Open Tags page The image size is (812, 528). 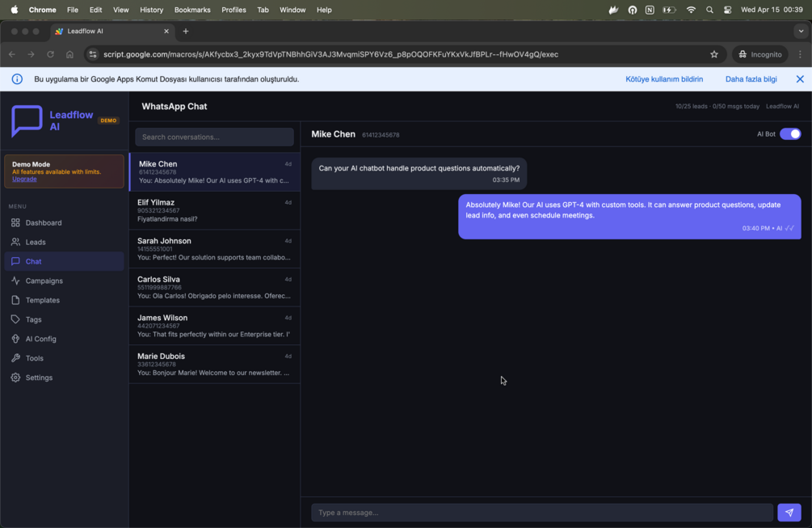tap(64, 319)
